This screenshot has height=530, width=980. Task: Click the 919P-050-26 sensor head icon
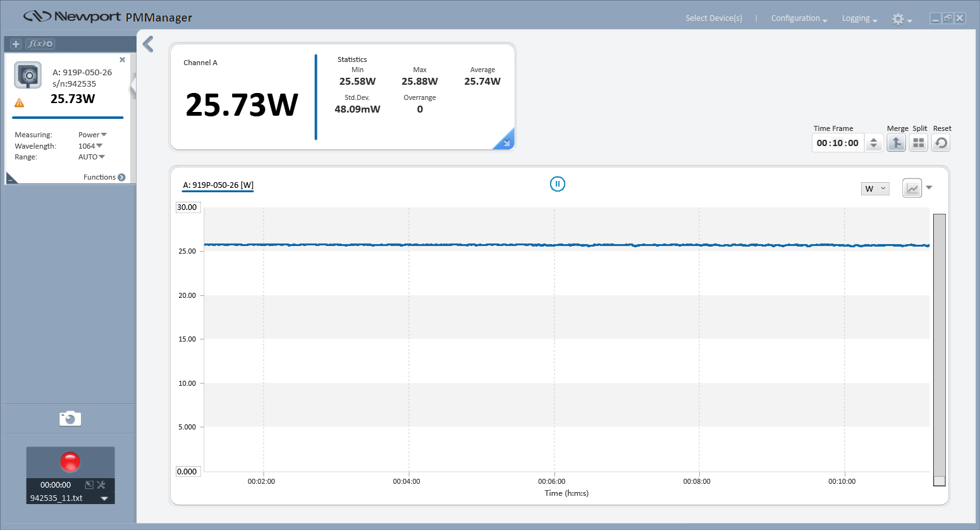28,75
